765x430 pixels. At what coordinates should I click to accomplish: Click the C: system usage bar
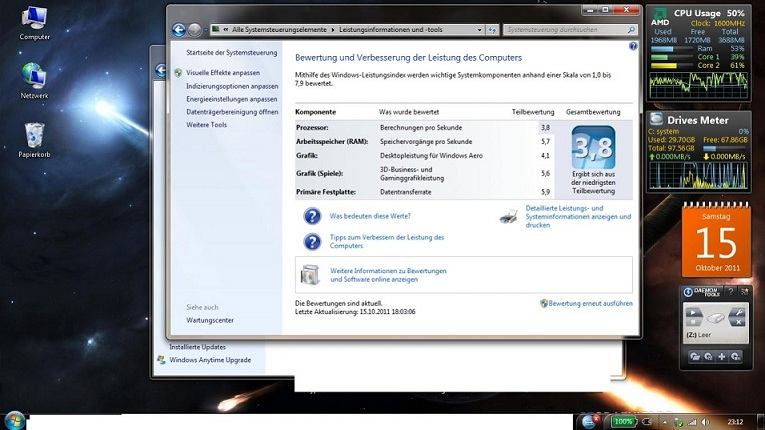tap(722, 148)
